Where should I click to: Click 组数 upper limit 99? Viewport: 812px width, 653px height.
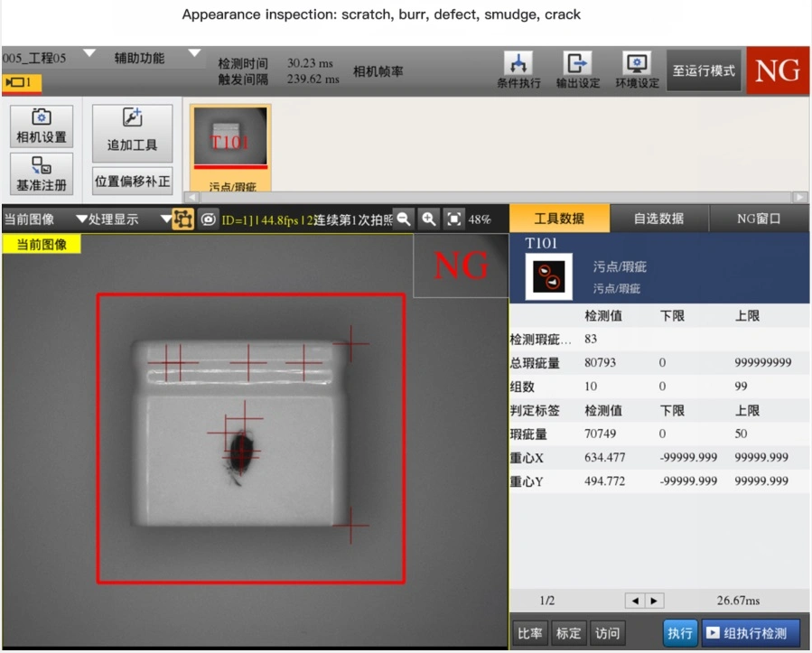[x=741, y=387]
